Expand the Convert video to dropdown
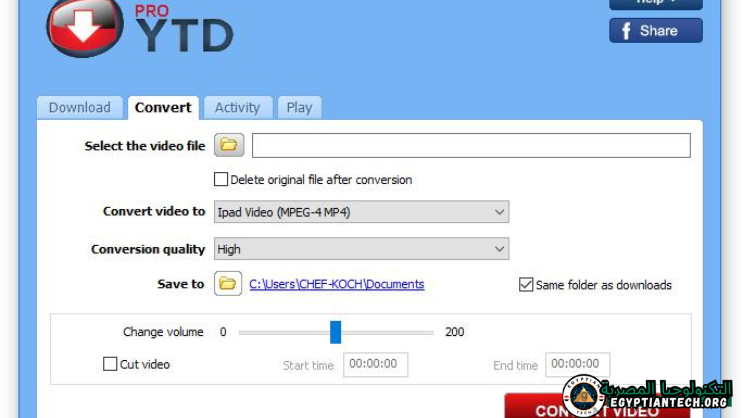743x418 pixels. coord(362,212)
